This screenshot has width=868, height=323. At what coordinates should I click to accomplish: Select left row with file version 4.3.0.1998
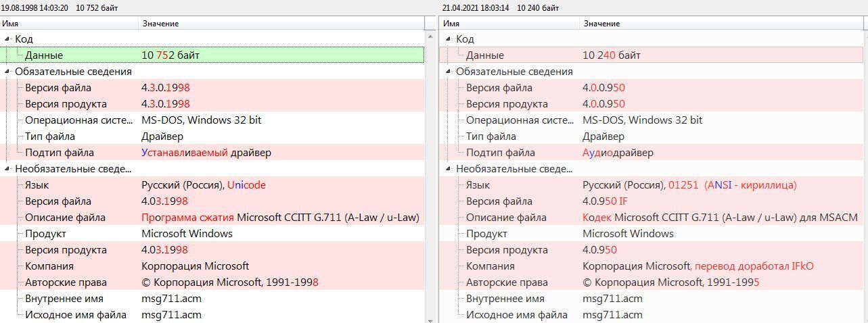212,88
